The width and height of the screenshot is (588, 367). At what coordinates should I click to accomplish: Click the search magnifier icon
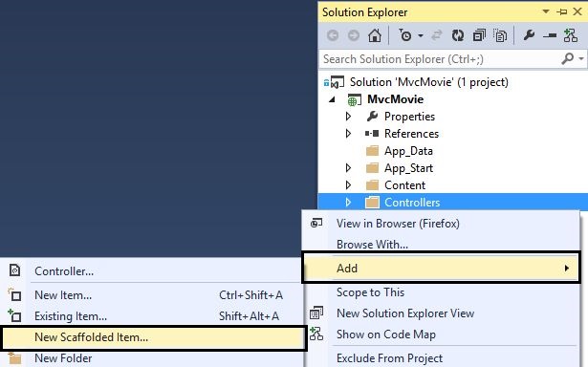pyautogui.click(x=568, y=58)
